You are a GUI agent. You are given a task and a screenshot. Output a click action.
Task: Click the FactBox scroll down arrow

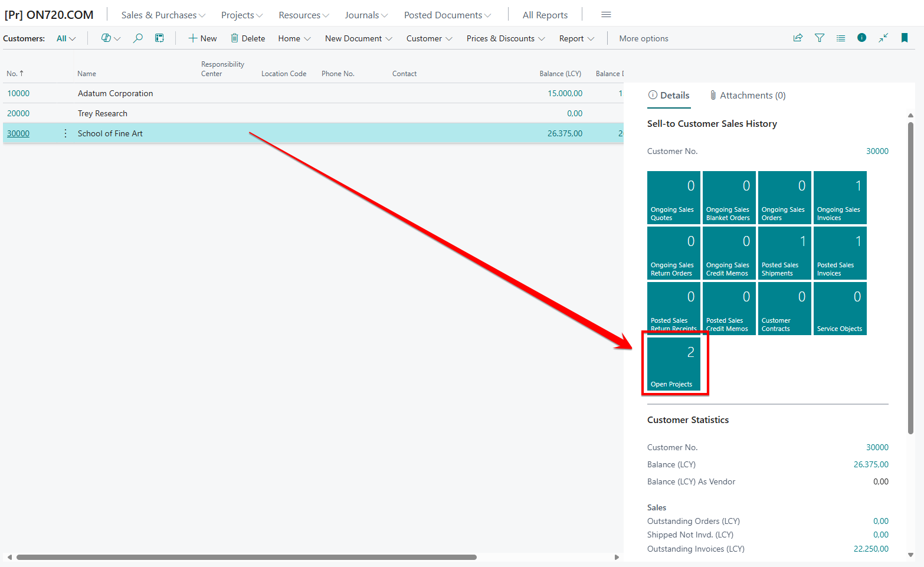tap(910, 555)
